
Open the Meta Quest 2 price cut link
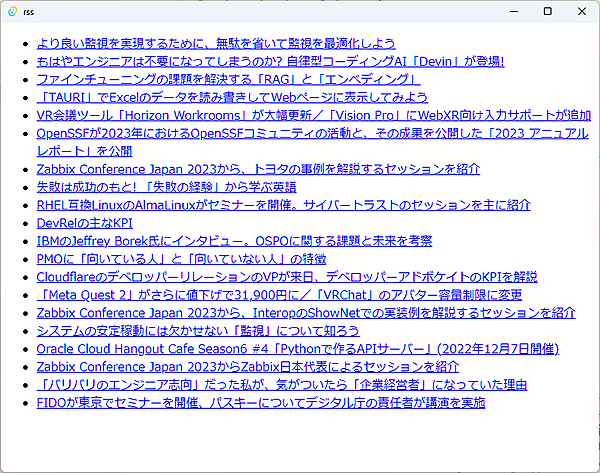click(279, 295)
